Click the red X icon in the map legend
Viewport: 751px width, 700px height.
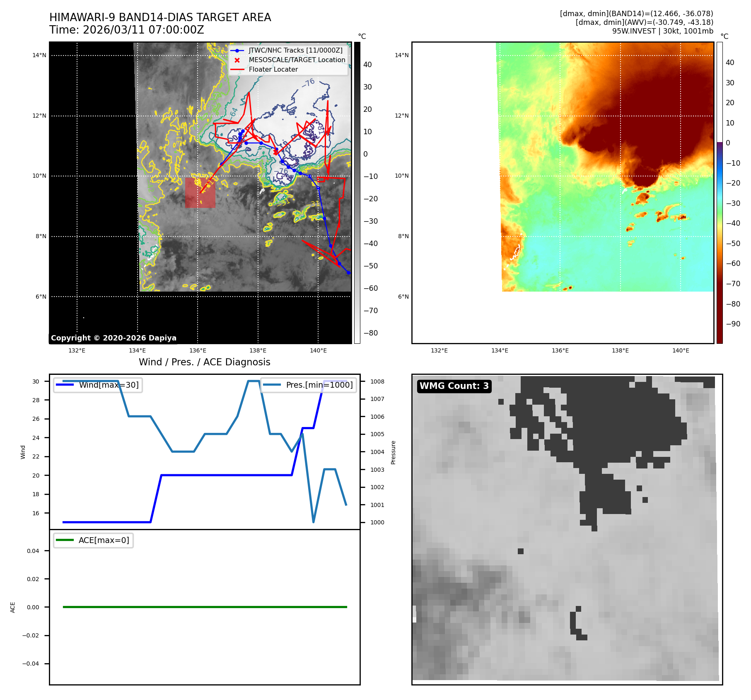(237, 60)
